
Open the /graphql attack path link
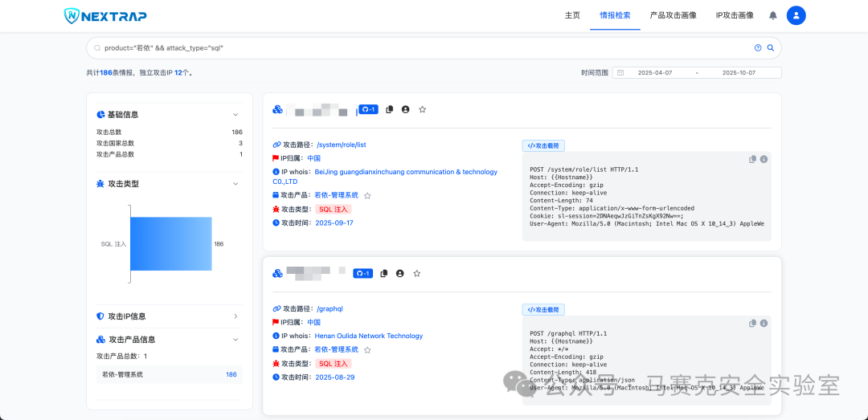point(329,308)
